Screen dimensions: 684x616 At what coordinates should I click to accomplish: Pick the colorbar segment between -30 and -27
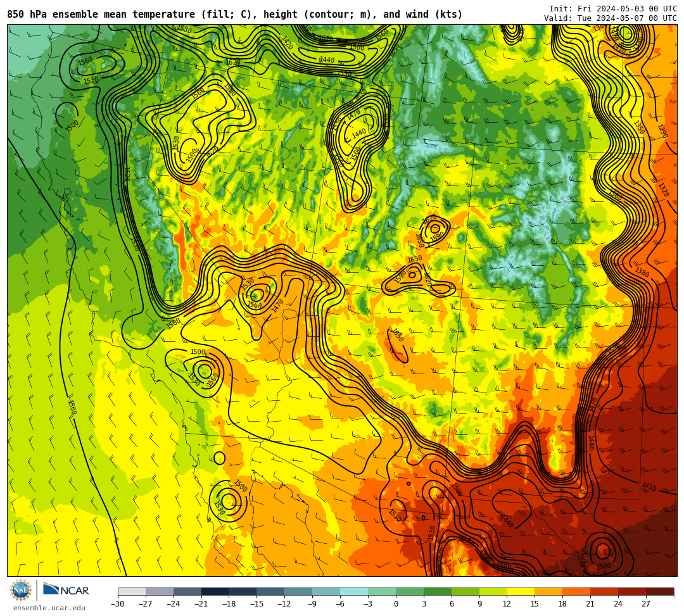[132, 591]
